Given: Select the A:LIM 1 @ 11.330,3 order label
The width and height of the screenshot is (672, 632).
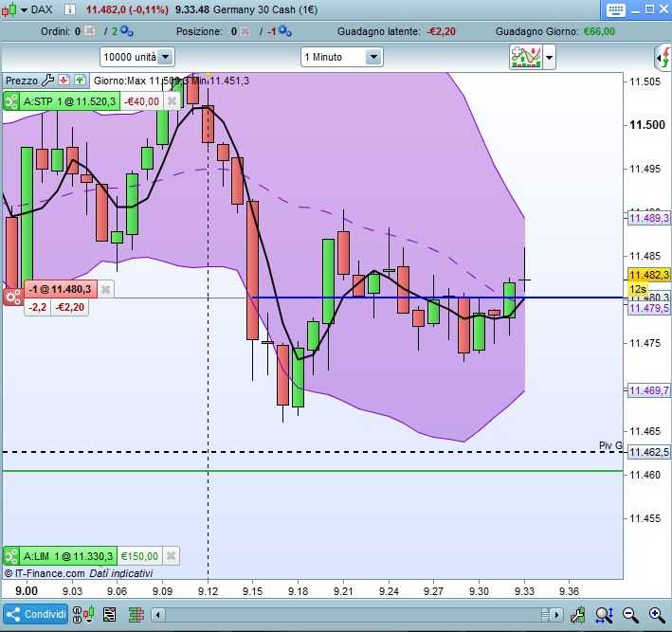Looking at the screenshot, I should [x=68, y=556].
